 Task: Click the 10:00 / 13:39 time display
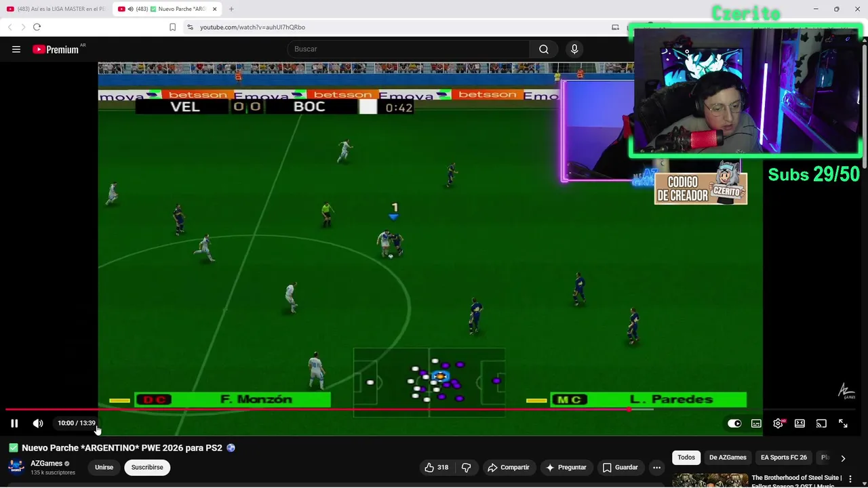[x=77, y=423]
